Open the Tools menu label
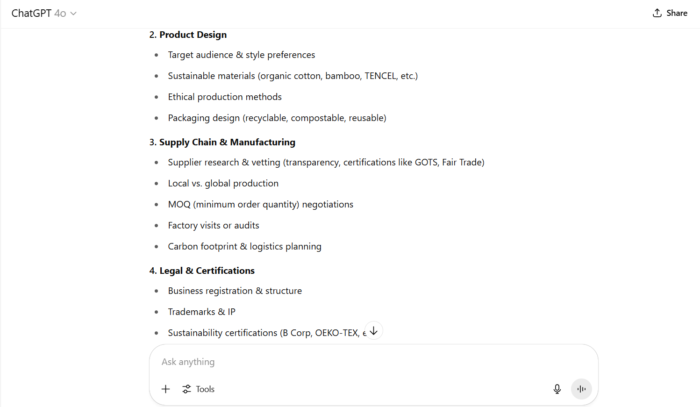 (x=205, y=389)
